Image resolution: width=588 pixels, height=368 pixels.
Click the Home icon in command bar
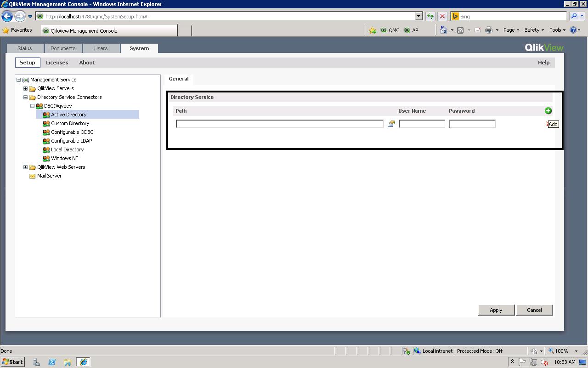coord(443,30)
